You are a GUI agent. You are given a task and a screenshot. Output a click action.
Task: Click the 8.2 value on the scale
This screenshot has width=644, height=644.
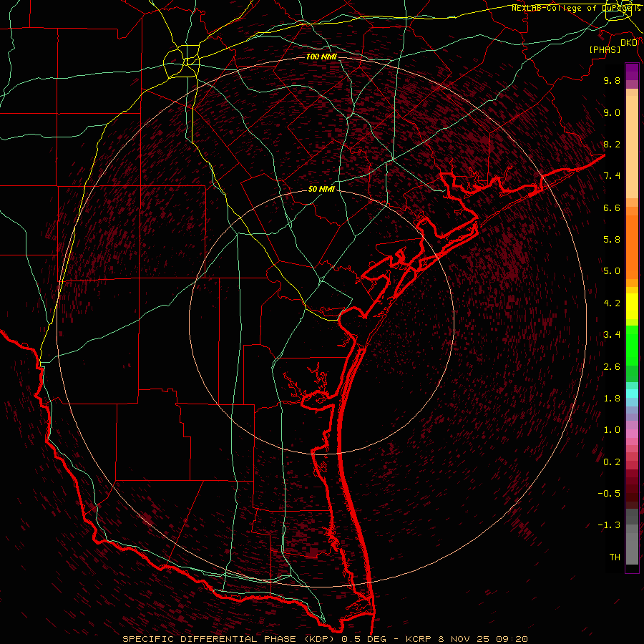(x=612, y=144)
